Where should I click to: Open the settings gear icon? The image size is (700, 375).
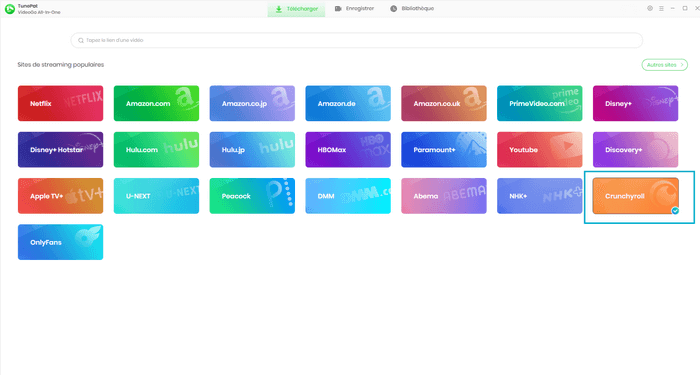[x=650, y=8]
